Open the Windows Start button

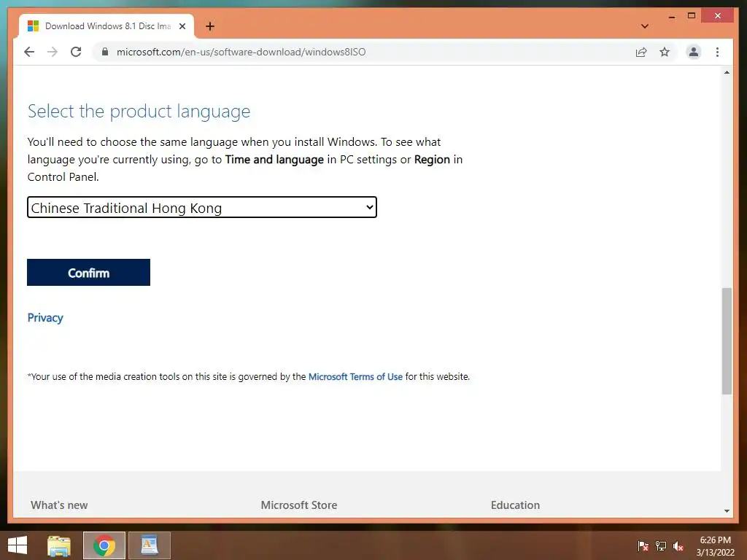click(18, 545)
